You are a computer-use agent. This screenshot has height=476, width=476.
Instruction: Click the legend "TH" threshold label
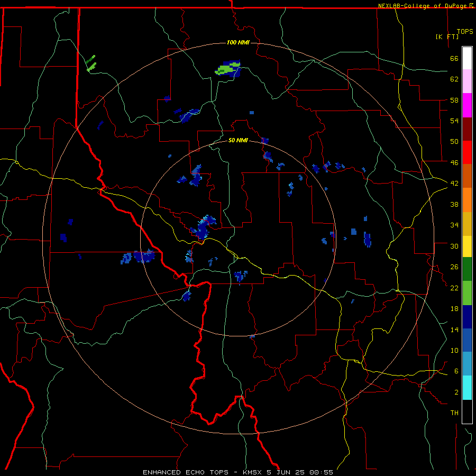[x=454, y=413]
